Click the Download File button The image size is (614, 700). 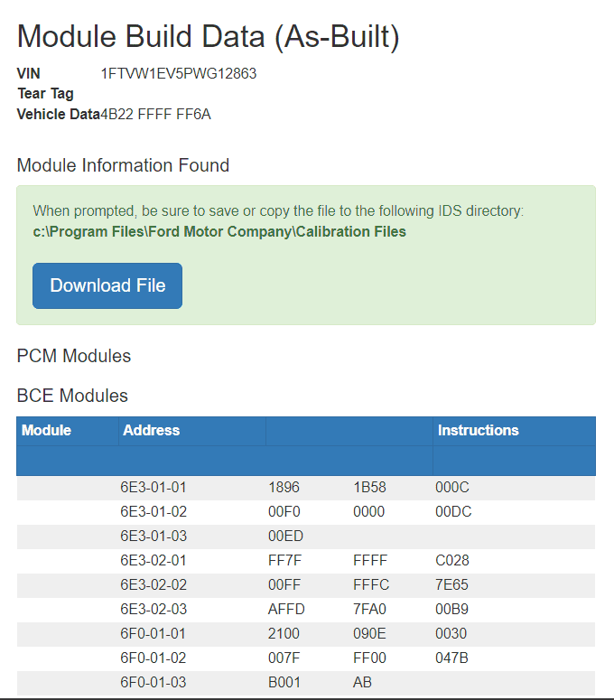107,285
